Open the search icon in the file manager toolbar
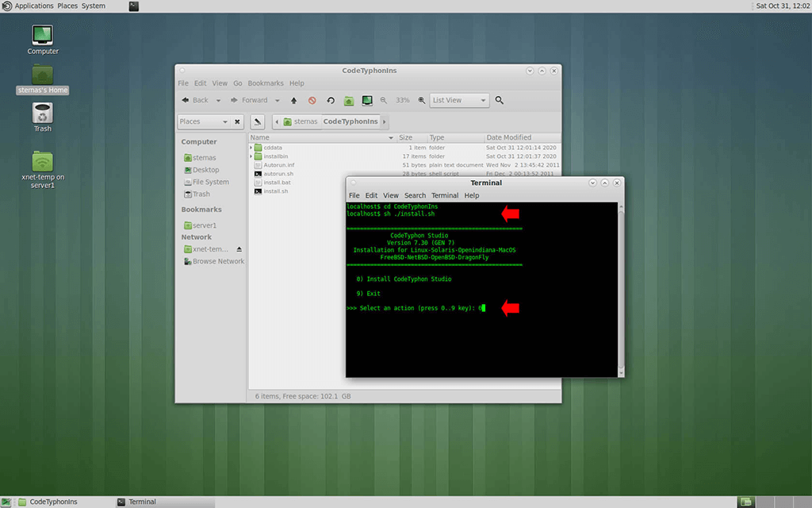This screenshot has height=508, width=812. (x=498, y=100)
